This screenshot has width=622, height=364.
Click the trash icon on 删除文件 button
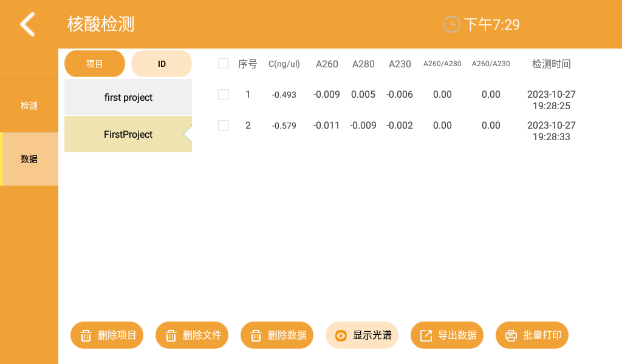coord(171,335)
